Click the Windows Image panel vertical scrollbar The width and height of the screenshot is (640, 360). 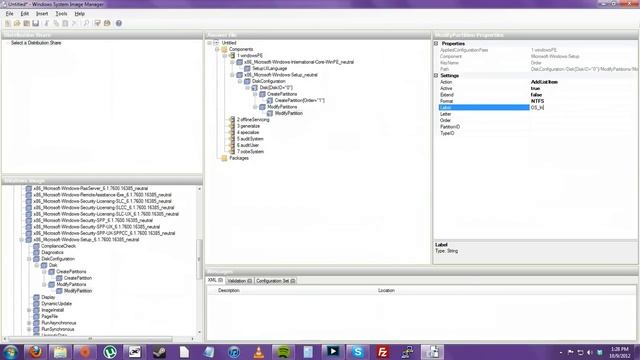199,260
